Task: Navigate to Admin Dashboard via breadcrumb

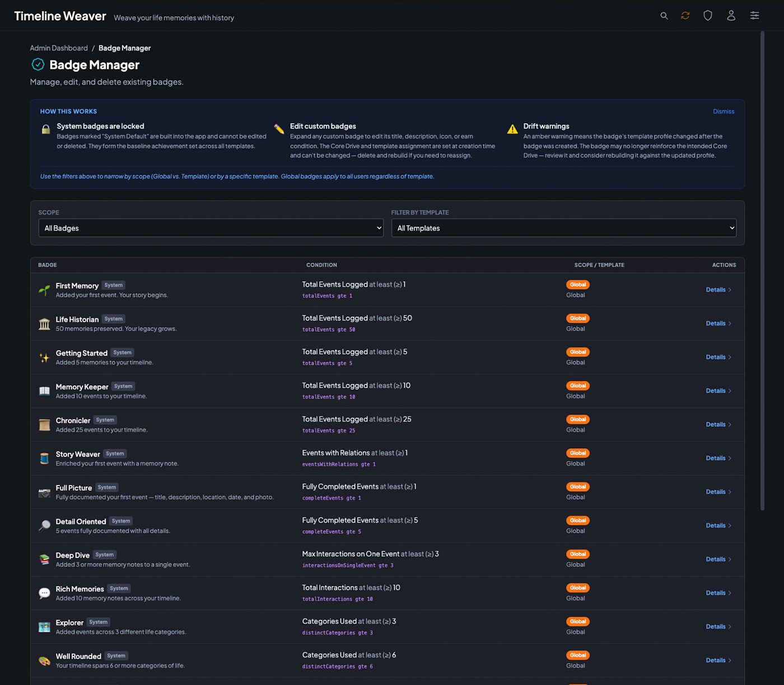Action: point(58,48)
